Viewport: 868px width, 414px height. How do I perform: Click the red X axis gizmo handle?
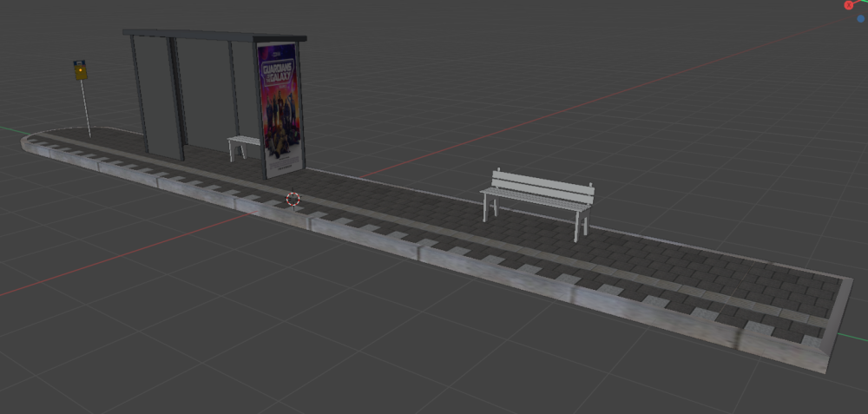pyautogui.click(x=849, y=4)
